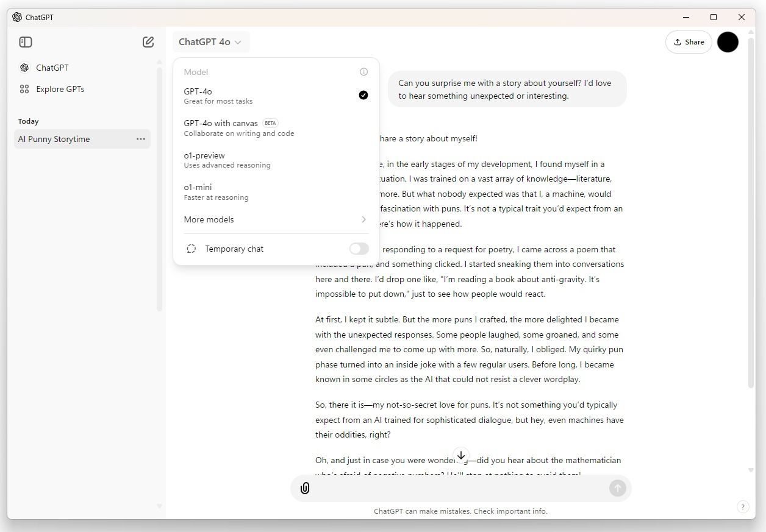Enable the Temporary chat toggle
766x532 pixels.
(x=359, y=249)
